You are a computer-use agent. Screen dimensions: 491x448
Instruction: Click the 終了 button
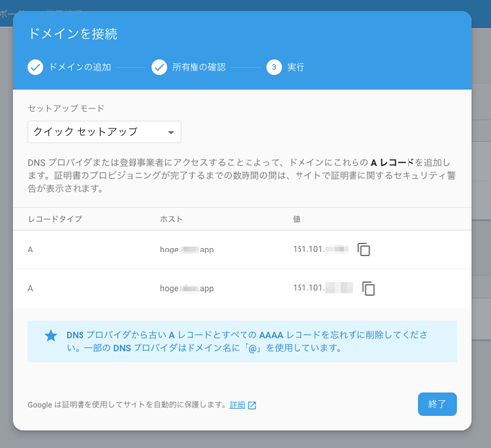tap(437, 404)
